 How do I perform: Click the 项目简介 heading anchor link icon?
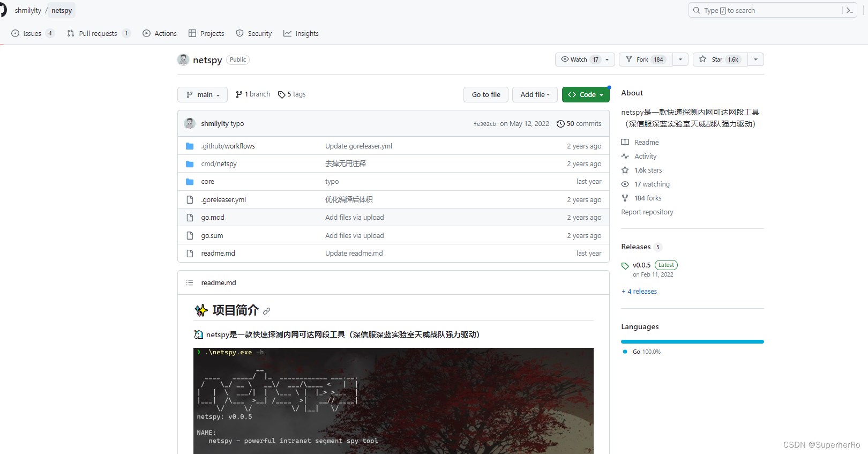pos(267,311)
